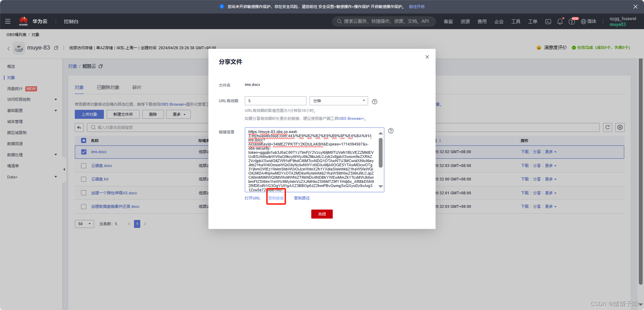
Task: Click the 删除 toolbar button
Action: point(153,114)
